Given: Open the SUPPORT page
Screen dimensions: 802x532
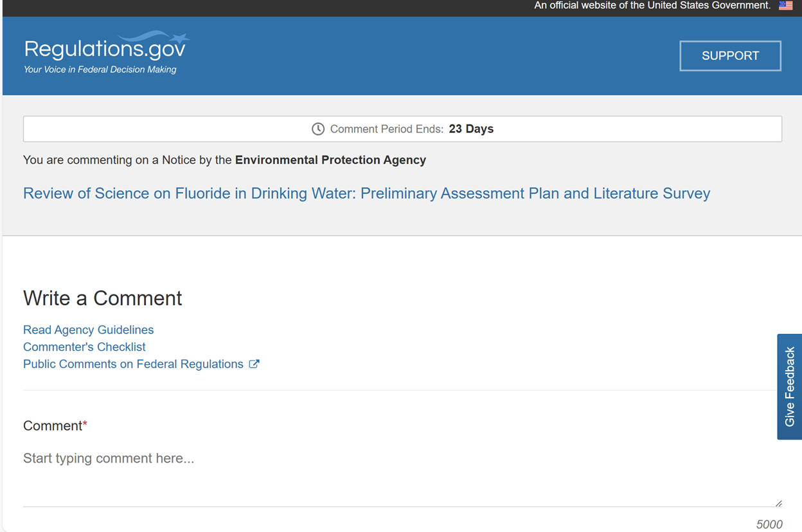Looking at the screenshot, I should 730,56.
